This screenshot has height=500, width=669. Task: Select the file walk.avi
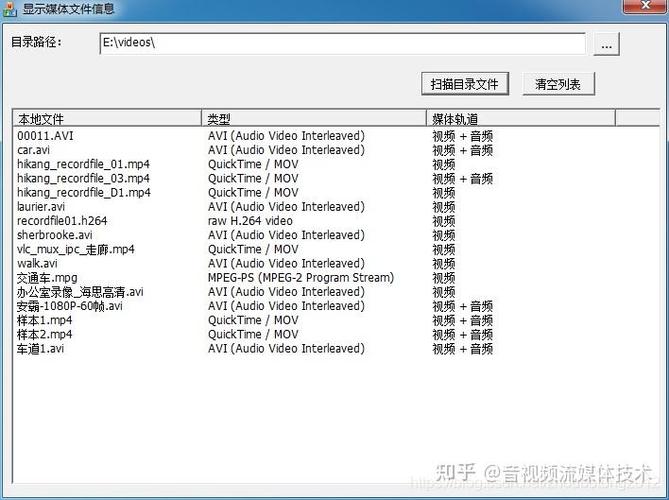[x=37, y=263]
